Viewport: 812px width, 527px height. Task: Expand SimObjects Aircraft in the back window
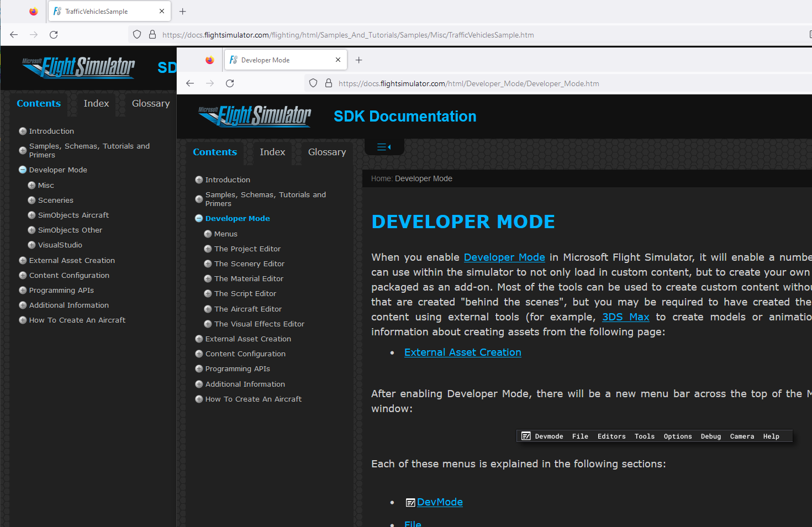(x=31, y=215)
